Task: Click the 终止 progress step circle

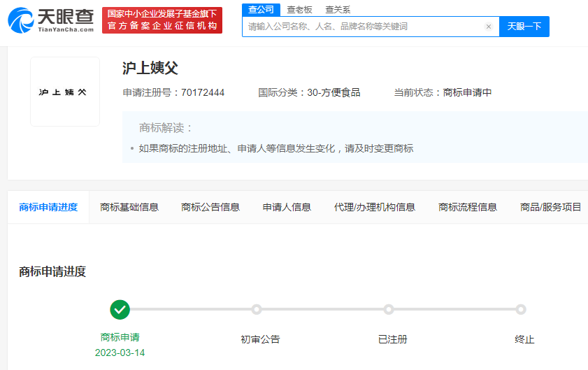Action: click(521, 309)
